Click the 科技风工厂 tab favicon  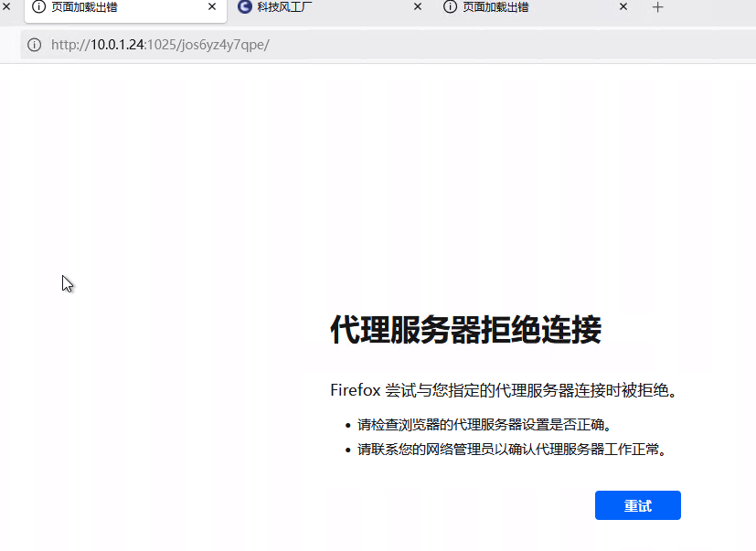click(244, 6)
